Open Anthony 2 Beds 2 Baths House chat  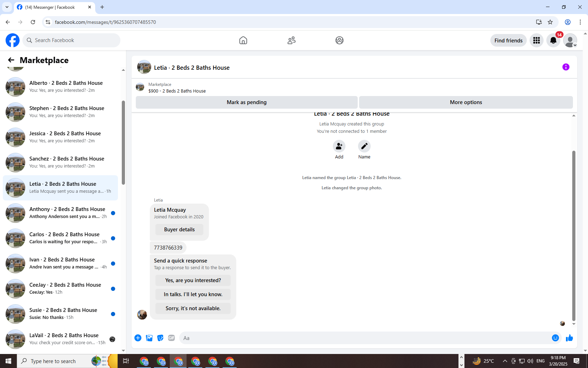(x=60, y=213)
